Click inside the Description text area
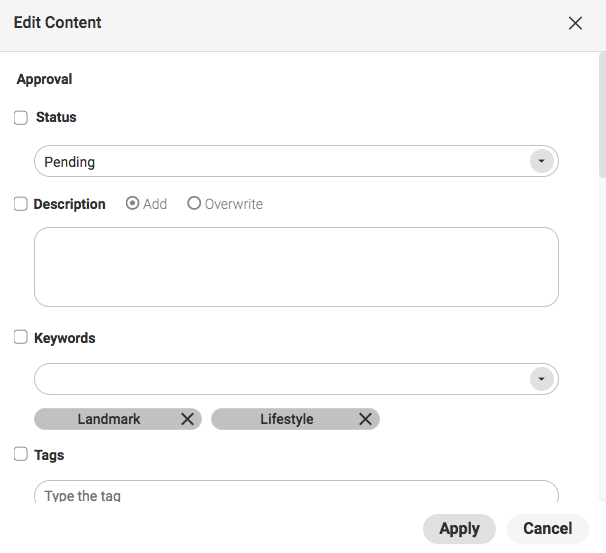606x553 pixels. (296, 266)
